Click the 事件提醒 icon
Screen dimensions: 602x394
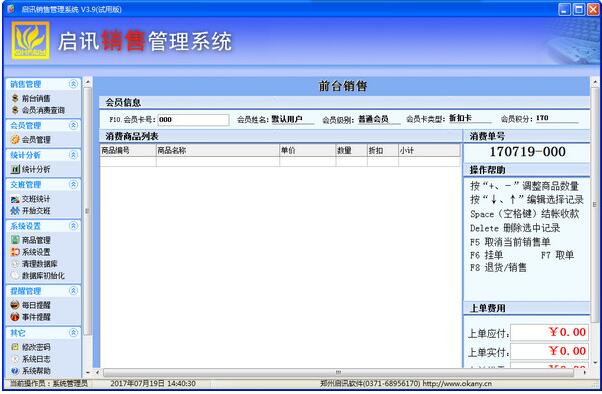(15, 317)
